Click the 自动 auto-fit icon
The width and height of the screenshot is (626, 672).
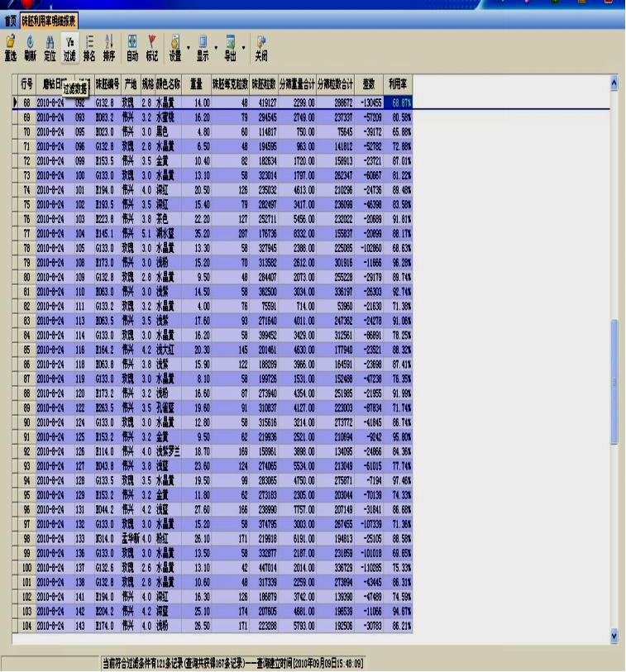point(131,46)
